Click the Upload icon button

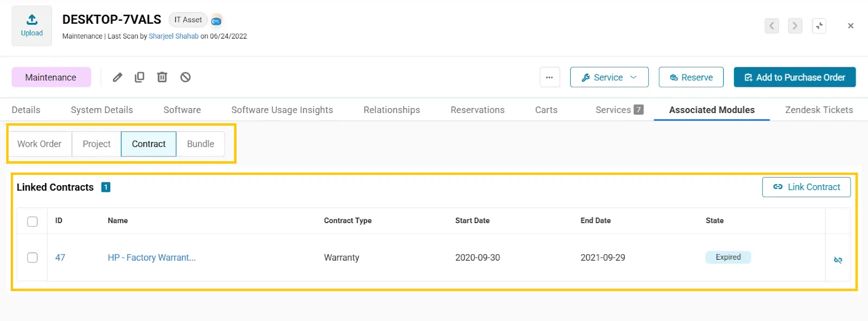click(x=32, y=26)
